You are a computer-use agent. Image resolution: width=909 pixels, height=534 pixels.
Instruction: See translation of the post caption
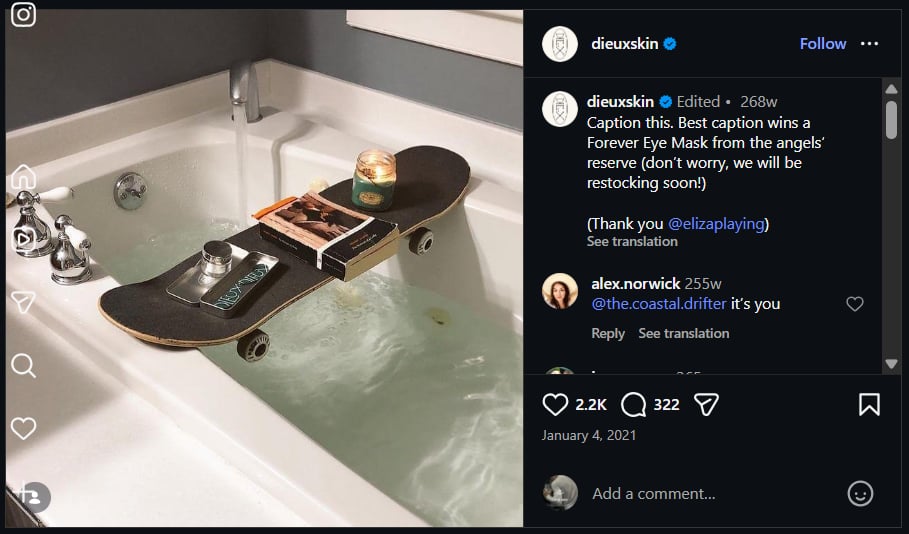(632, 242)
